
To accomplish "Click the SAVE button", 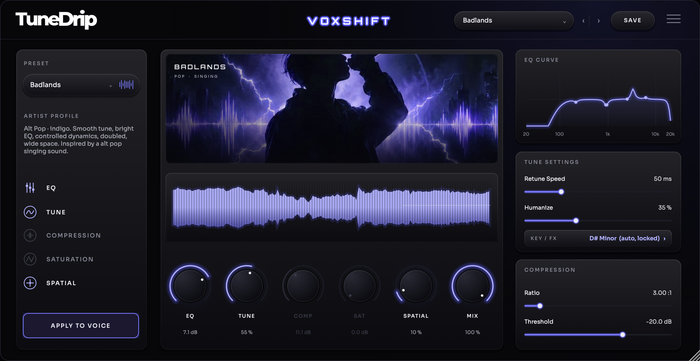I will [633, 21].
